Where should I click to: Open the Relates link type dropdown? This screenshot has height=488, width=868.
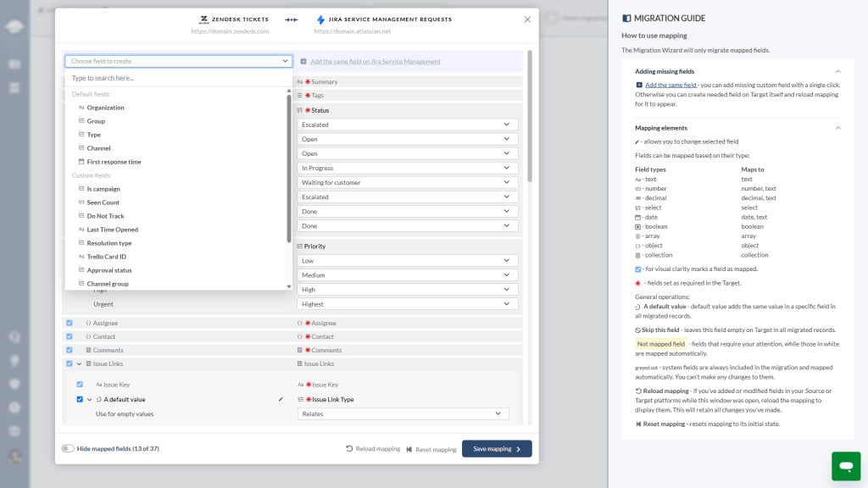pos(403,413)
